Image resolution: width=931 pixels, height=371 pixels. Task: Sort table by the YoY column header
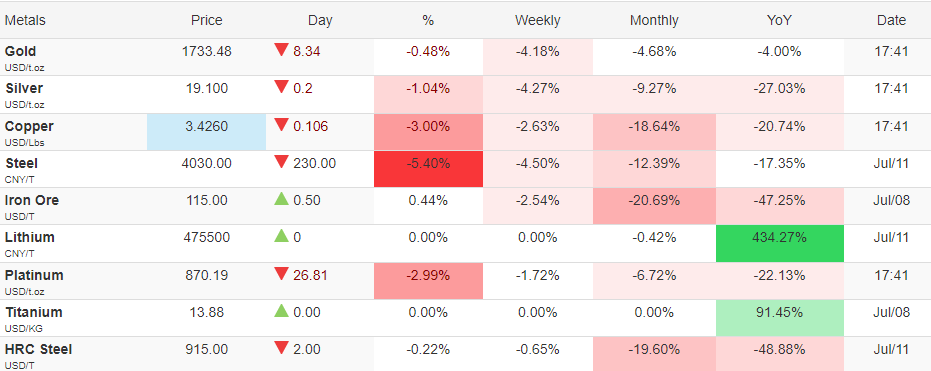point(779,20)
